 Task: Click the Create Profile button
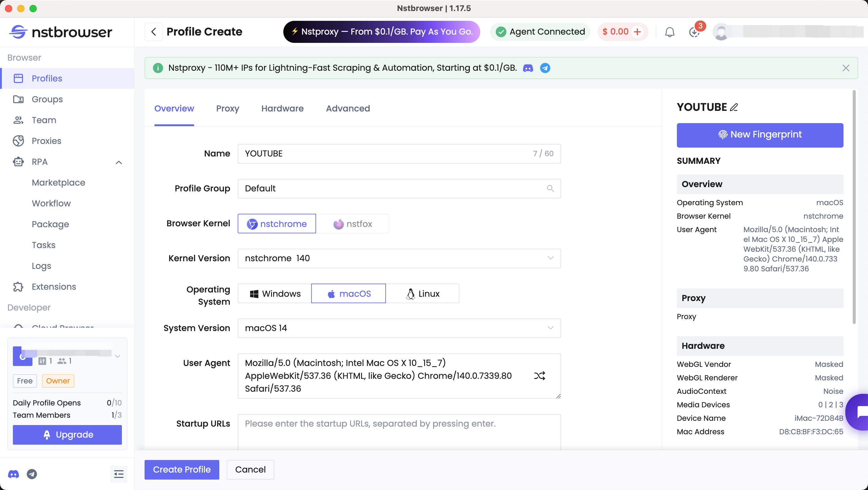(x=181, y=469)
